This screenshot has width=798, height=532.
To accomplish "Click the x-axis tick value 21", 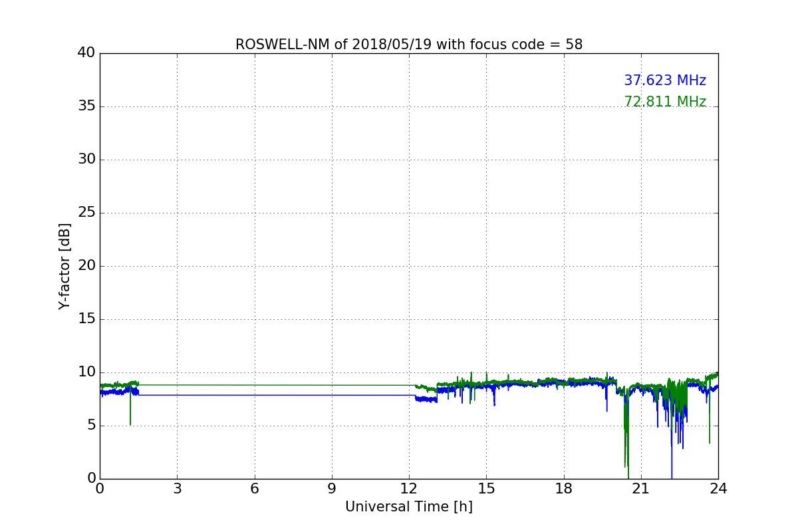I will coord(641,489).
